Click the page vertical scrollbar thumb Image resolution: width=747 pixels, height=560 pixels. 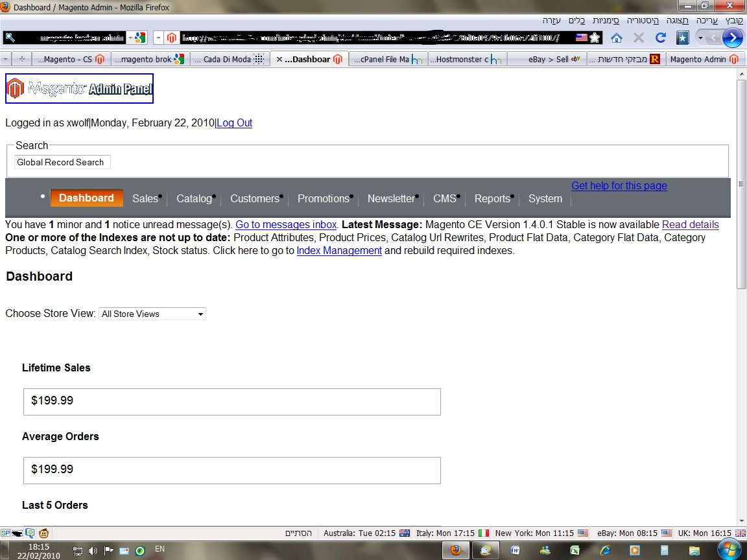coord(741,184)
